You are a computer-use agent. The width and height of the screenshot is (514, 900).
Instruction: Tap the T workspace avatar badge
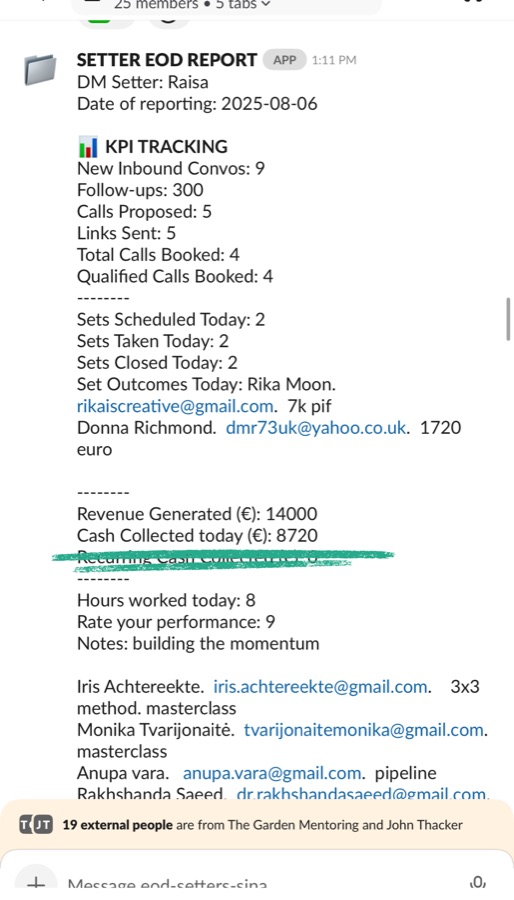[x=25, y=825]
